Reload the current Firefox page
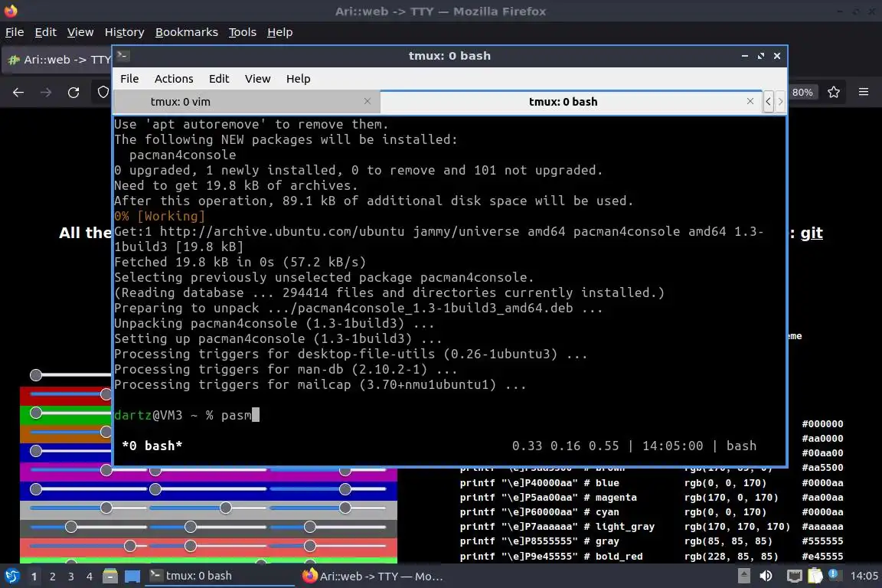The image size is (882, 588). coord(73,93)
